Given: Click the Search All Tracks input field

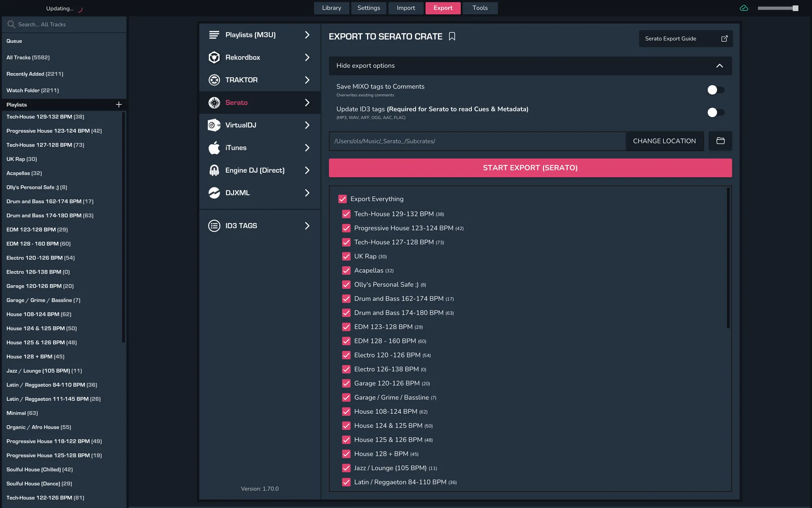Looking at the screenshot, I should point(64,24).
